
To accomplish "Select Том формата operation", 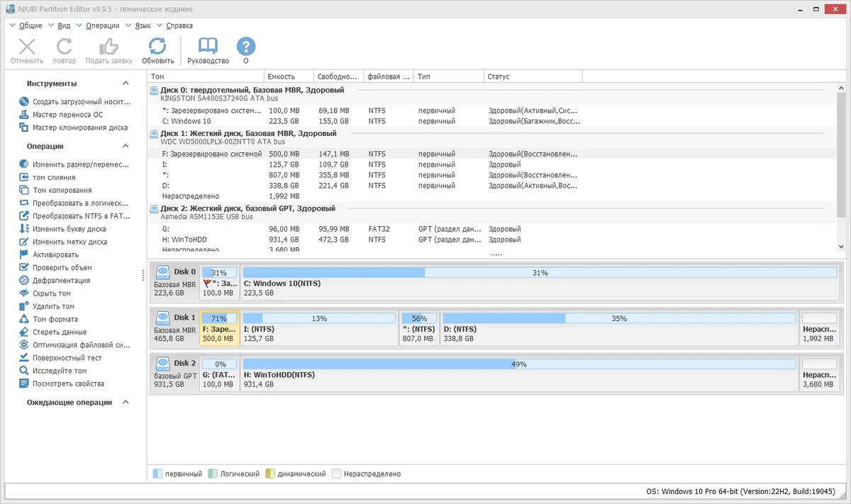I will point(49,319).
